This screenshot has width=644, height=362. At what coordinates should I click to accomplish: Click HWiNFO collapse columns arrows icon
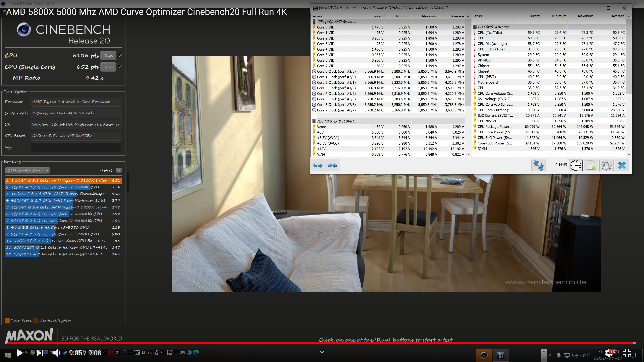click(x=332, y=165)
